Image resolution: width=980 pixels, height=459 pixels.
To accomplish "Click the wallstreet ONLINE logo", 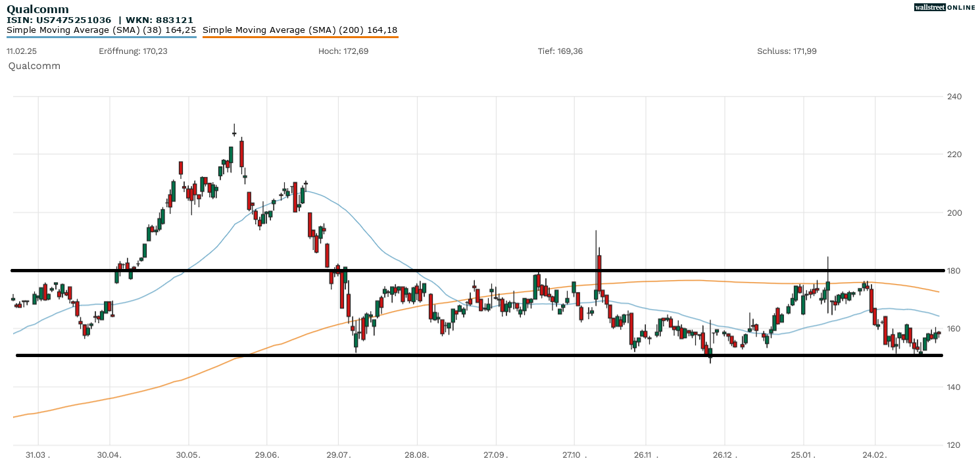I will (944, 7).
